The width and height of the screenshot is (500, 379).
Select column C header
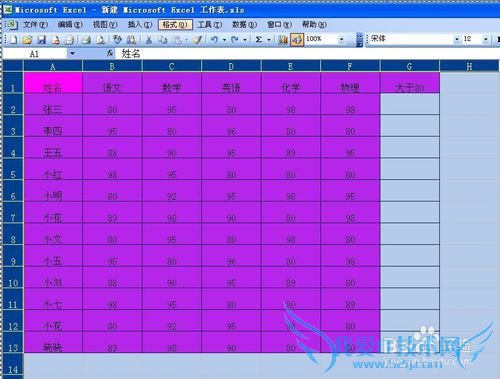[x=172, y=66]
